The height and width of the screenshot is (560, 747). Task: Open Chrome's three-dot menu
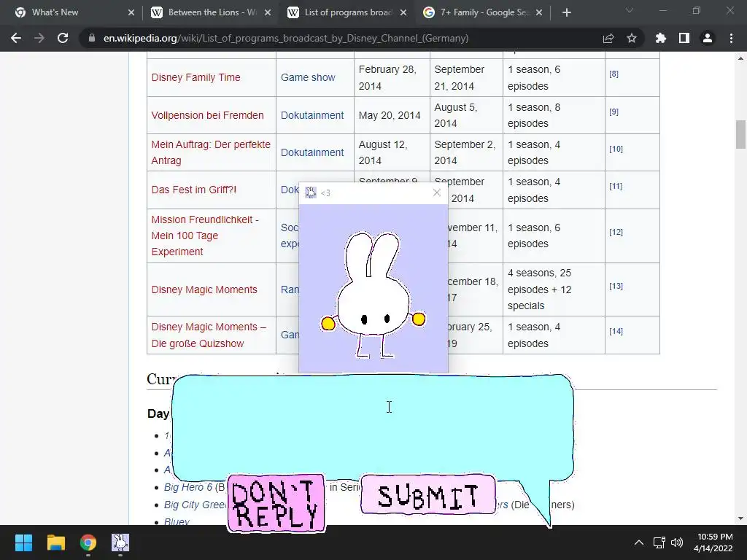tap(731, 38)
